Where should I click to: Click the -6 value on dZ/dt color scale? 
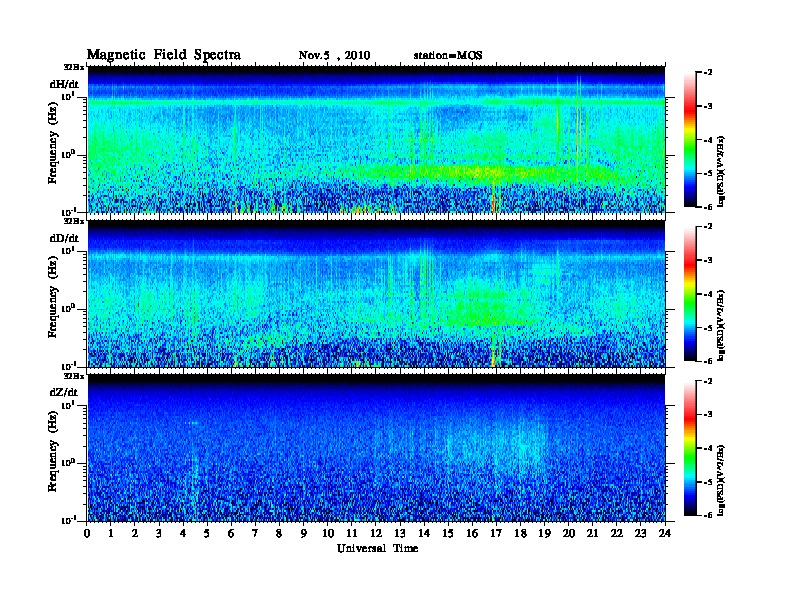pyautogui.click(x=709, y=515)
